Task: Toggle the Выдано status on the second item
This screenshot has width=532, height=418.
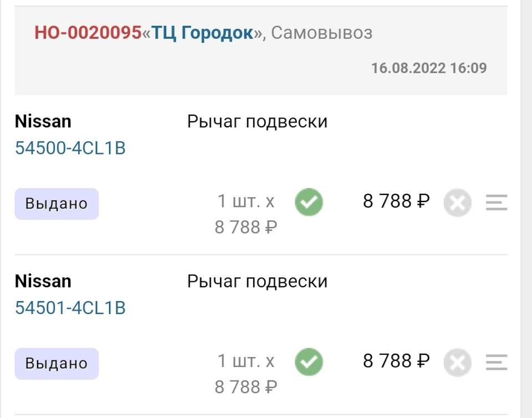Action: pyautogui.click(x=56, y=363)
